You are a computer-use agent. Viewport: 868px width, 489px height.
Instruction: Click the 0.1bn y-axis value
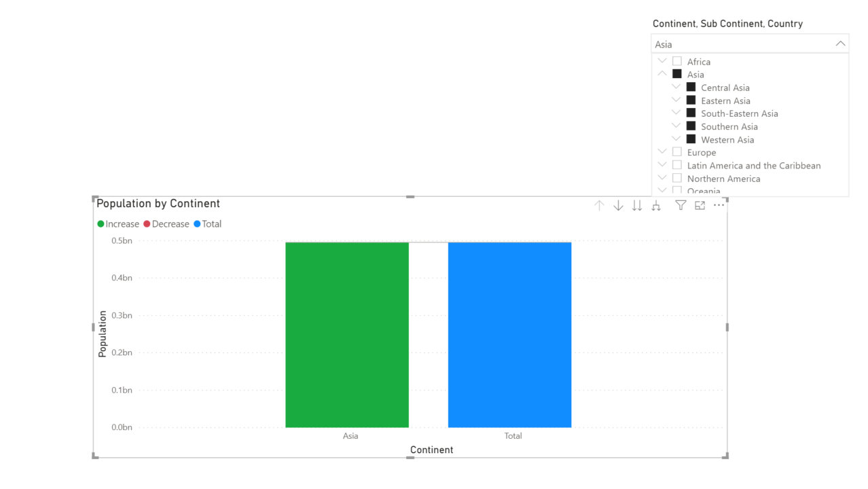coord(122,390)
